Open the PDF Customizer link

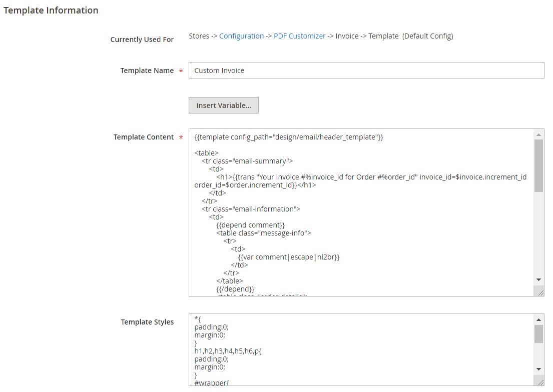(x=299, y=36)
